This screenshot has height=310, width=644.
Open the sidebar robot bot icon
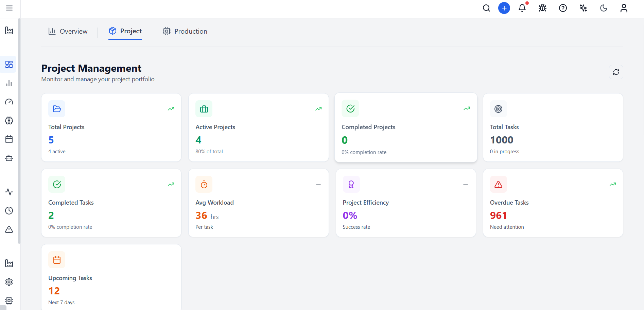tap(9, 158)
